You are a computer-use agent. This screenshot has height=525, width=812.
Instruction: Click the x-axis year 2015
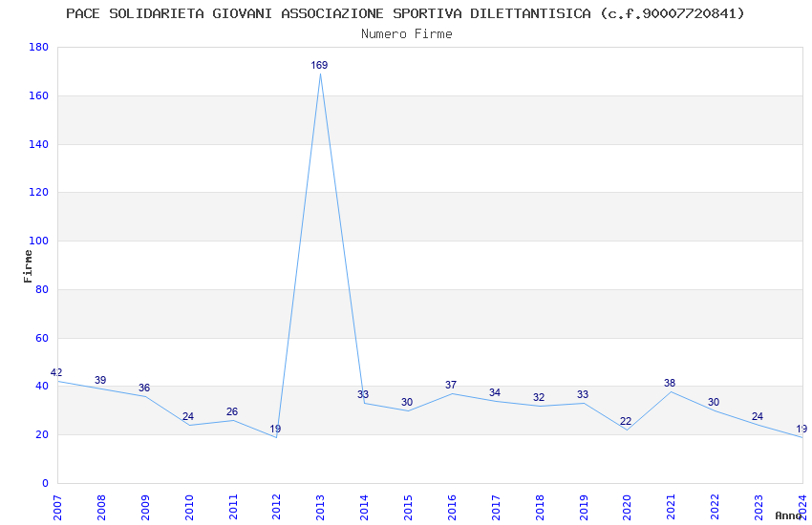pyautogui.click(x=408, y=508)
